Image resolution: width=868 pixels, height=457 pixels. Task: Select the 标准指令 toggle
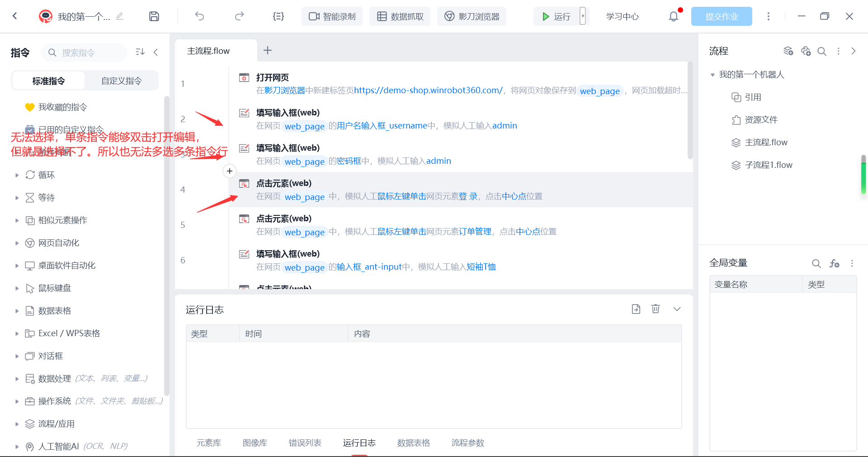pos(48,81)
